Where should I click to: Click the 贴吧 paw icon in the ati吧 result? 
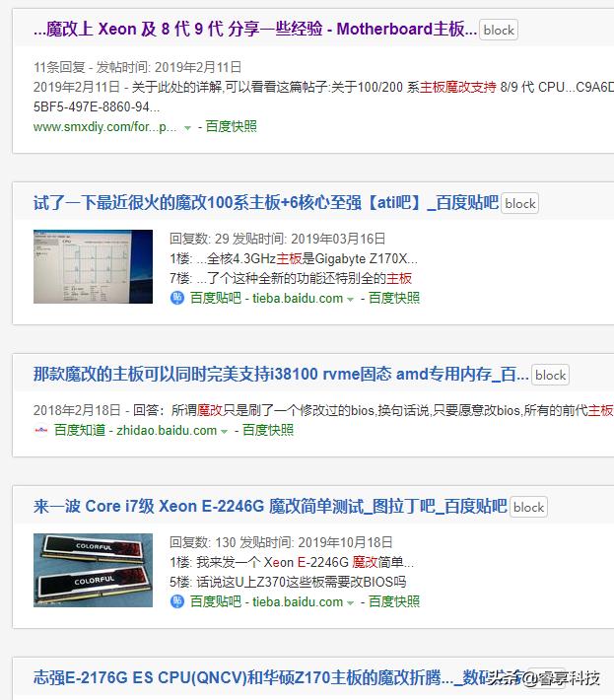[177, 298]
